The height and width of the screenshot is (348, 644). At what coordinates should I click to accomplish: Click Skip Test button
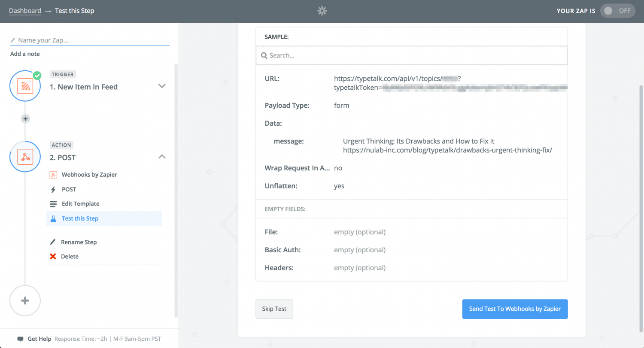click(274, 309)
